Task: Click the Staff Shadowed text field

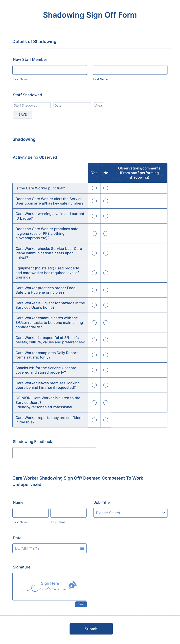Action: [32, 105]
